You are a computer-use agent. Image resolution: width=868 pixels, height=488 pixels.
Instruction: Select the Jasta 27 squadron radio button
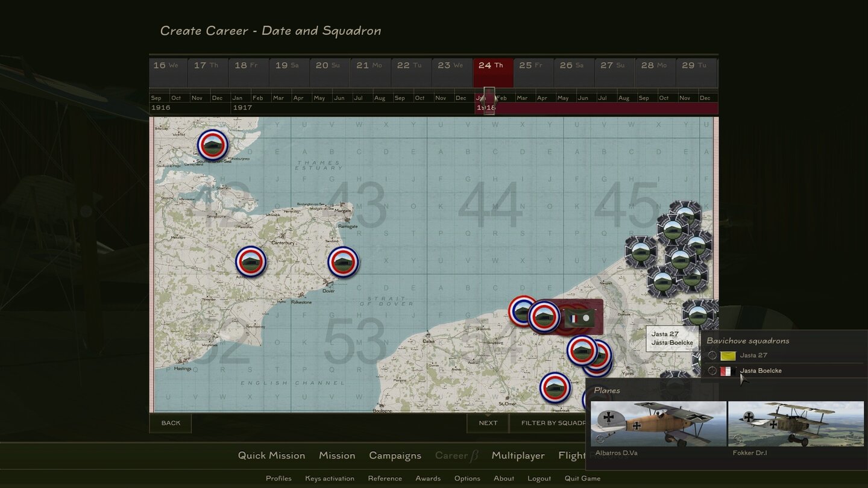tap(712, 355)
